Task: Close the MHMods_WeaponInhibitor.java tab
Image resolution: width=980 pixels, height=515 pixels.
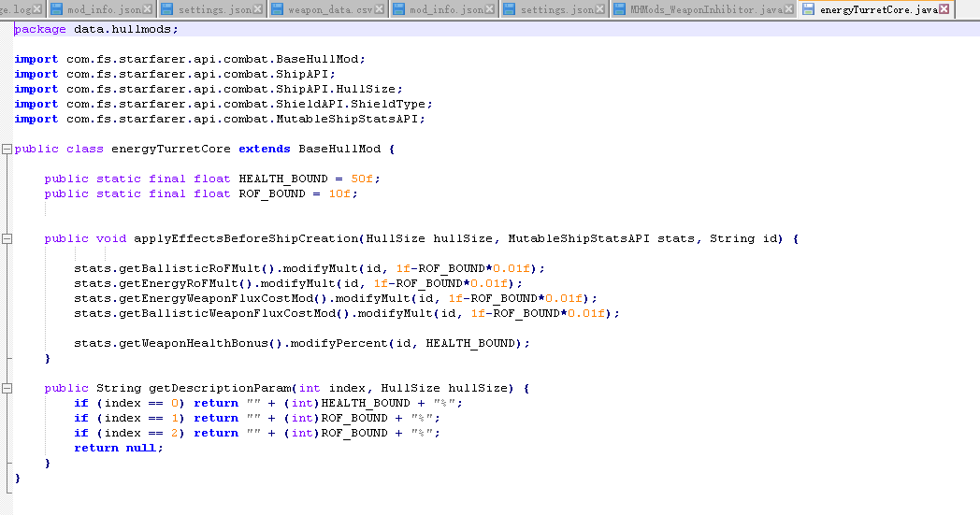Action: click(790, 9)
